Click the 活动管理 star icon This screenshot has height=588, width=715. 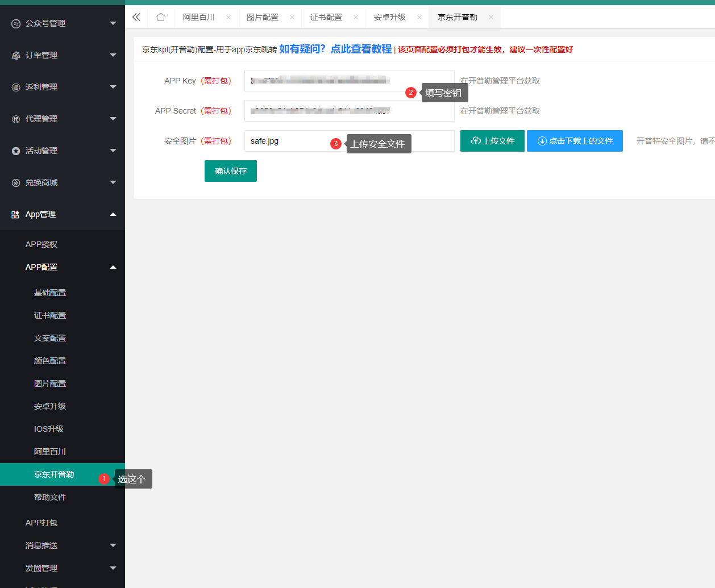(x=16, y=151)
